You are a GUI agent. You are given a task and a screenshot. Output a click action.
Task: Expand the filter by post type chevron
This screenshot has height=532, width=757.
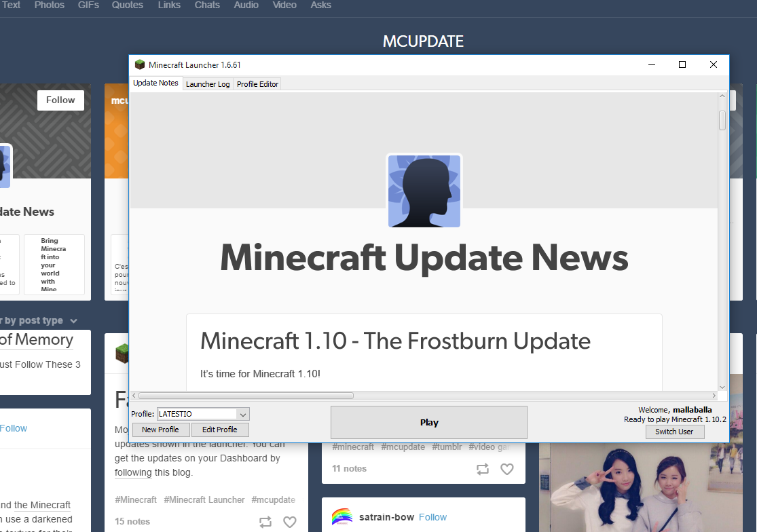tap(73, 321)
